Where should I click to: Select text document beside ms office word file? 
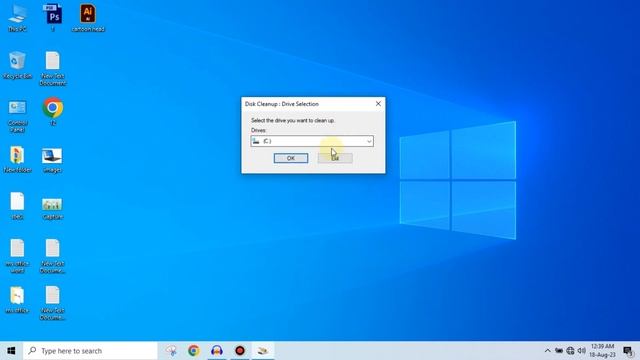click(x=53, y=256)
